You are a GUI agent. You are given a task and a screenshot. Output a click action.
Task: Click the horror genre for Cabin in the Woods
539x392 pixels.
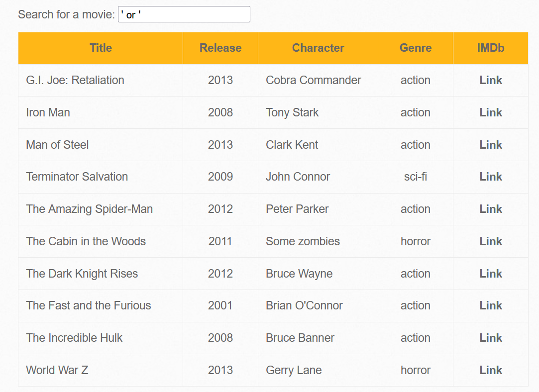tap(415, 241)
